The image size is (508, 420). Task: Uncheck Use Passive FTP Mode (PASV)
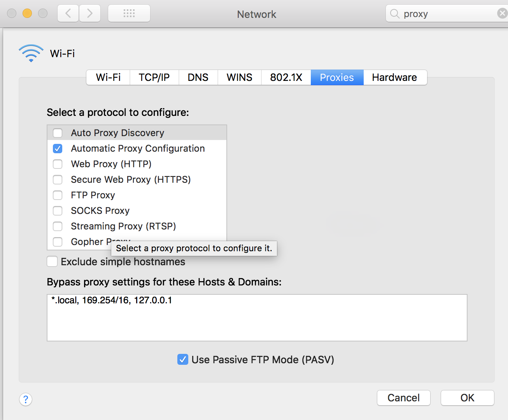(182, 359)
